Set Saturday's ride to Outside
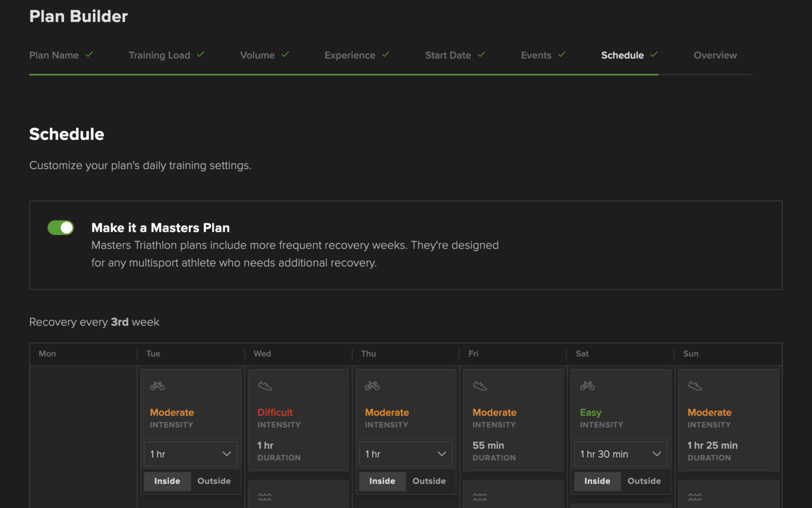This screenshot has height=508, width=812. click(x=644, y=481)
